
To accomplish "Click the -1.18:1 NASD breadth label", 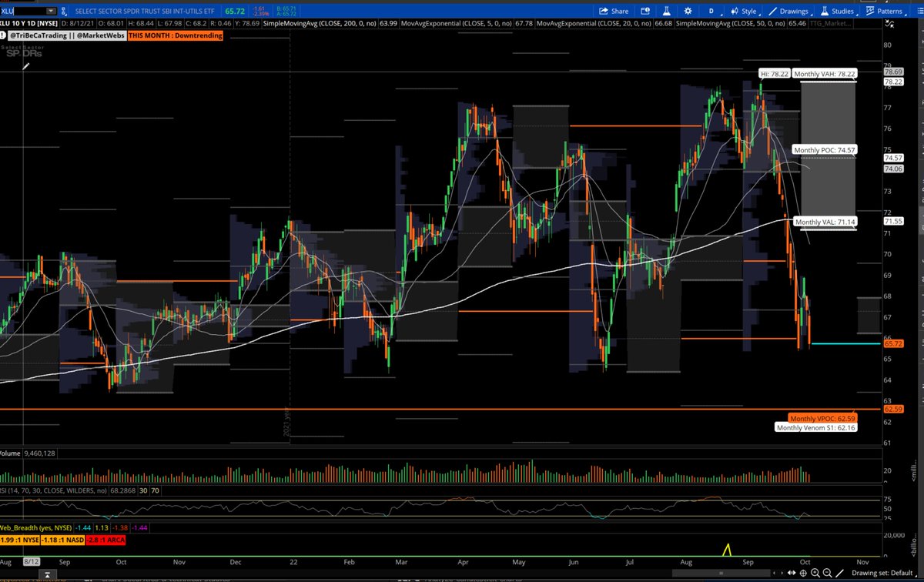I will (x=62, y=540).
